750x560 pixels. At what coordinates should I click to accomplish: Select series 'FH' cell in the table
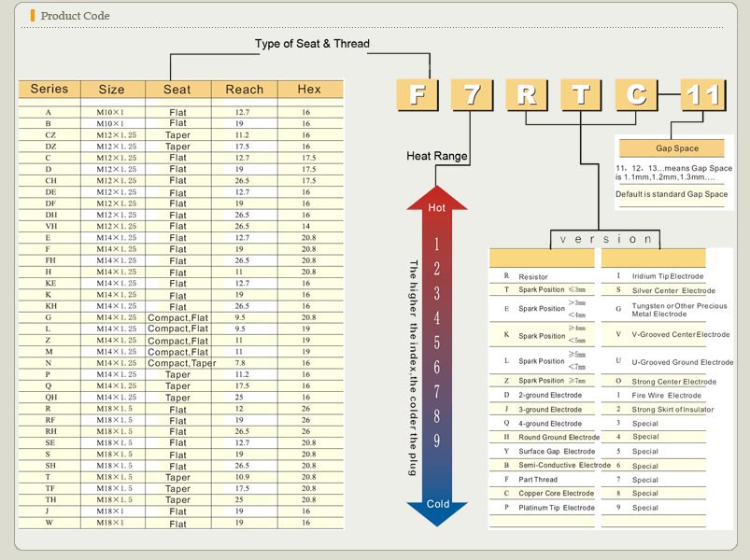point(50,260)
